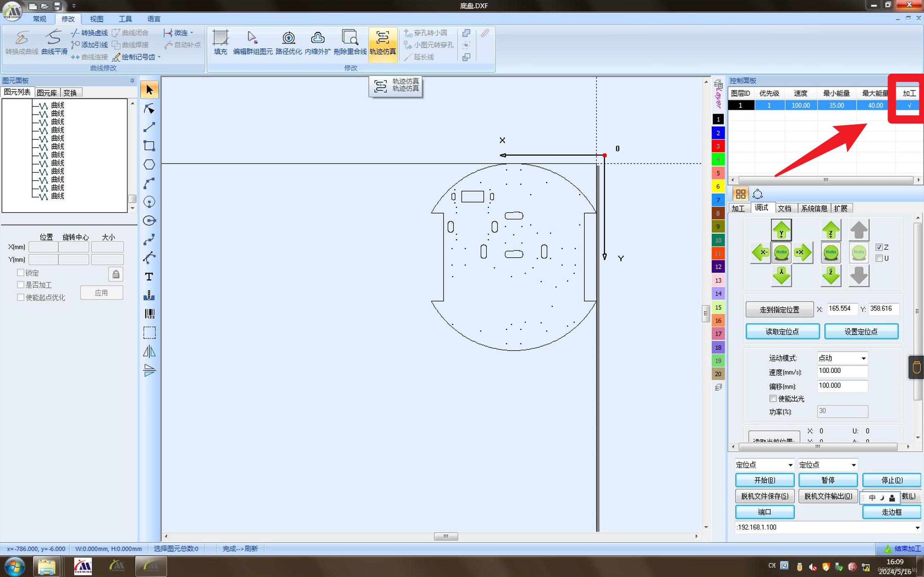The height and width of the screenshot is (577, 924).
Task: Select the line drawing tool
Action: click(x=149, y=127)
